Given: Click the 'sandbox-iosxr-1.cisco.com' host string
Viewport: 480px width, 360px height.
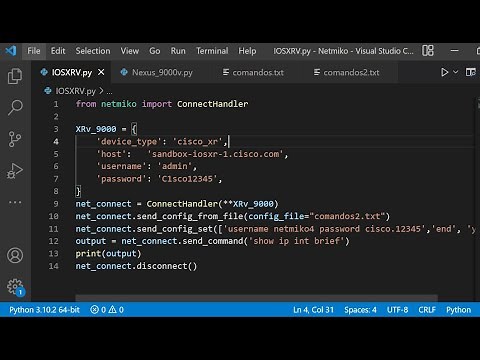Looking at the screenshot, I should tap(215, 154).
